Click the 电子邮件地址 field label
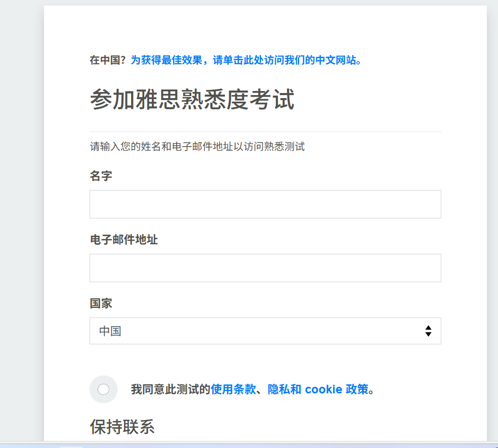498x448 pixels. click(124, 240)
